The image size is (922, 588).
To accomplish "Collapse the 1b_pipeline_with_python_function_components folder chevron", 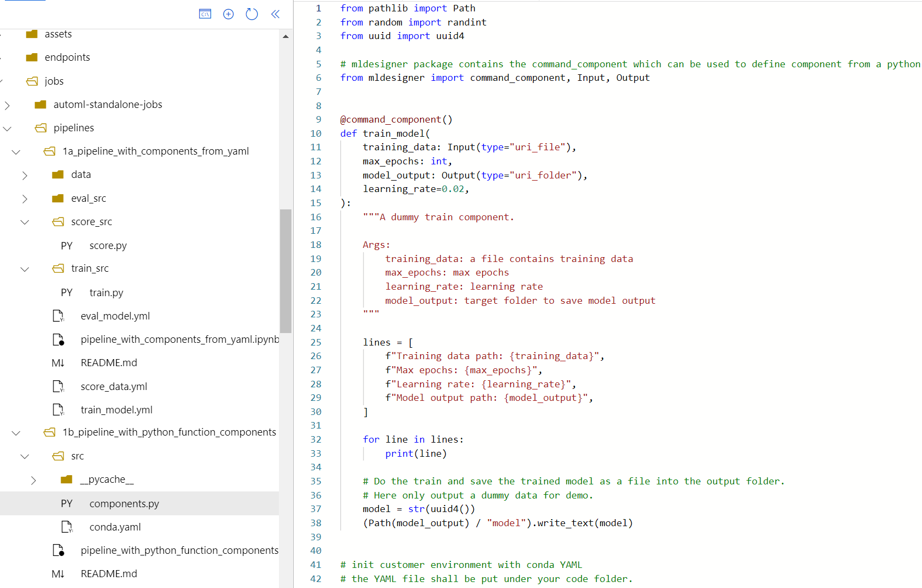I will click(16, 433).
